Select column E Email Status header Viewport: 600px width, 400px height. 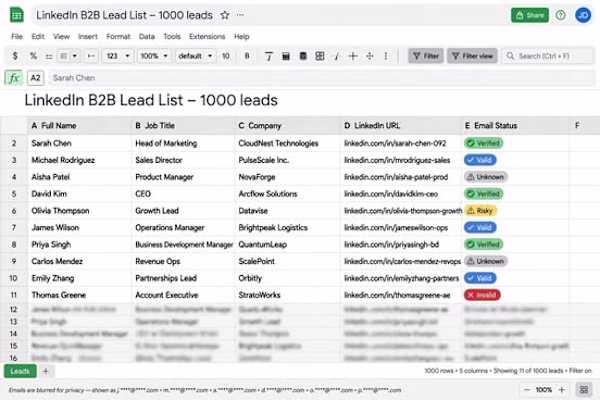coord(515,126)
